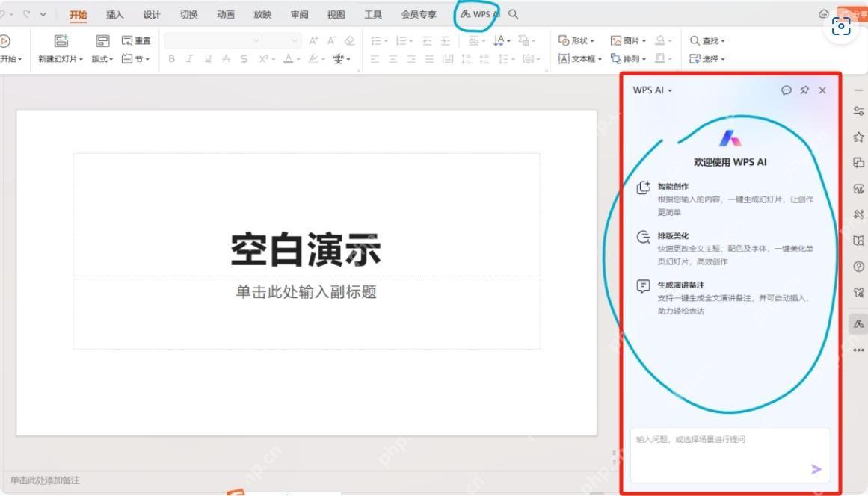The height and width of the screenshot is (496, 868).
Task: Click the Reset (重置) slide button
Action: pyautogui.click(x=136, y=40)
